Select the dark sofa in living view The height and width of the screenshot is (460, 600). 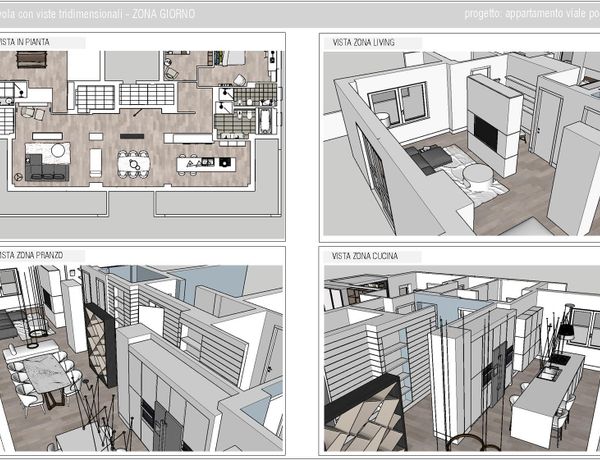point(432,157)
